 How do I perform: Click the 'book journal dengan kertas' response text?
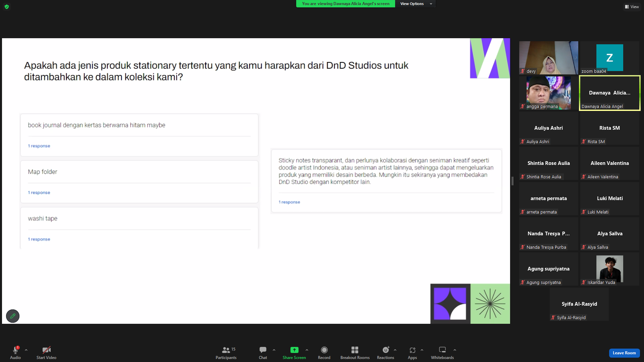[97, 125]
